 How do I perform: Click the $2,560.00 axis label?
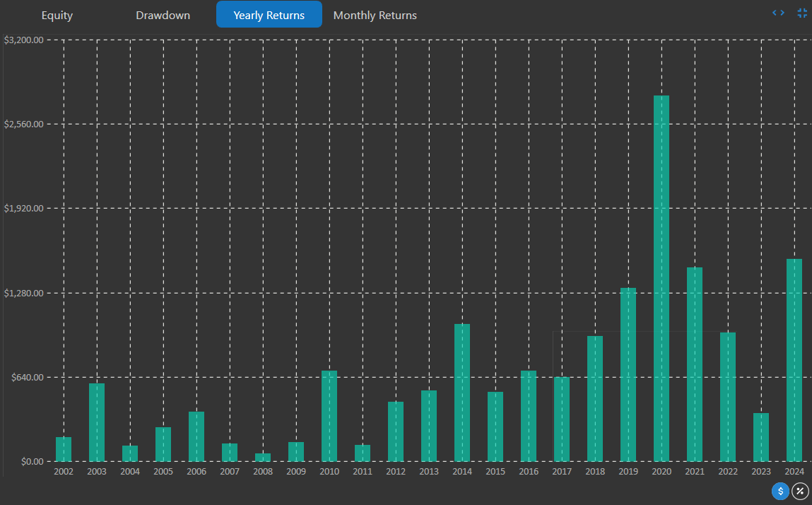[24, 124]
